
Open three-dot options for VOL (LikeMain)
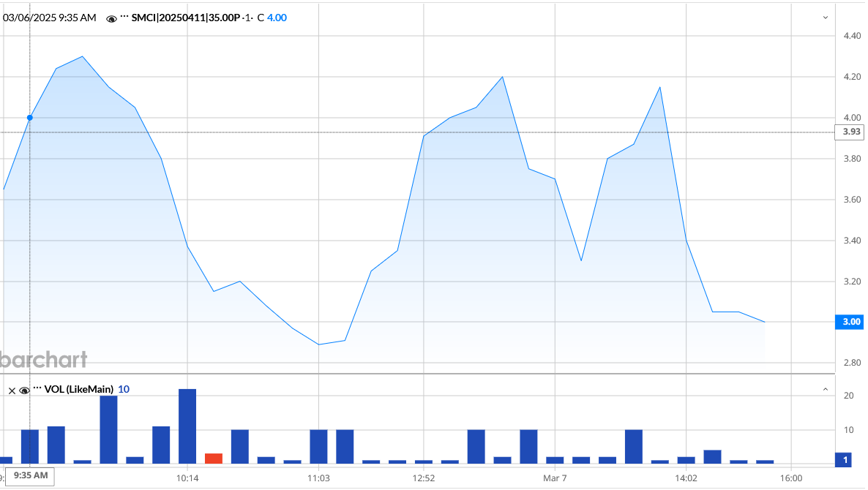37,388
